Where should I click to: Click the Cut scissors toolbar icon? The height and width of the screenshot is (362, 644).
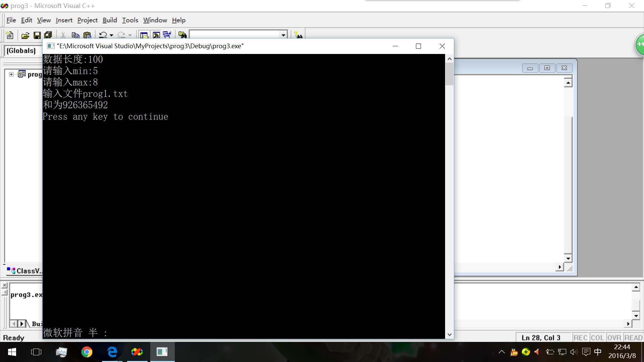point(63,35)
